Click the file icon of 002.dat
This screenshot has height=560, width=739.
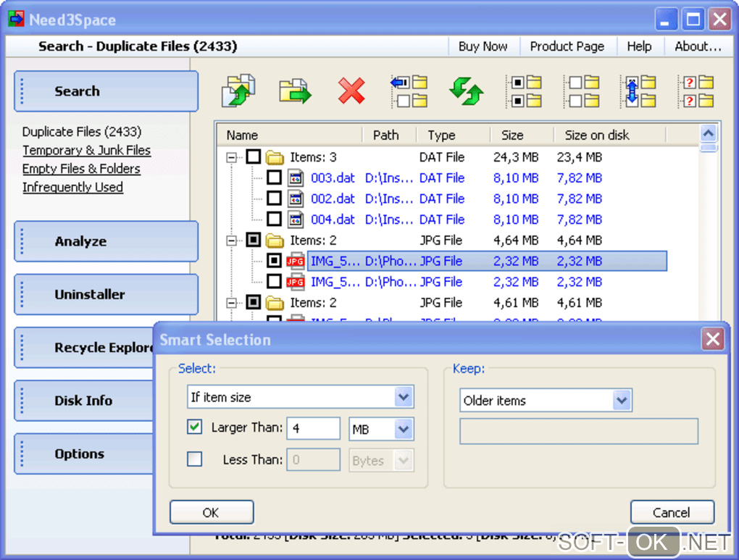coord(296,199)
